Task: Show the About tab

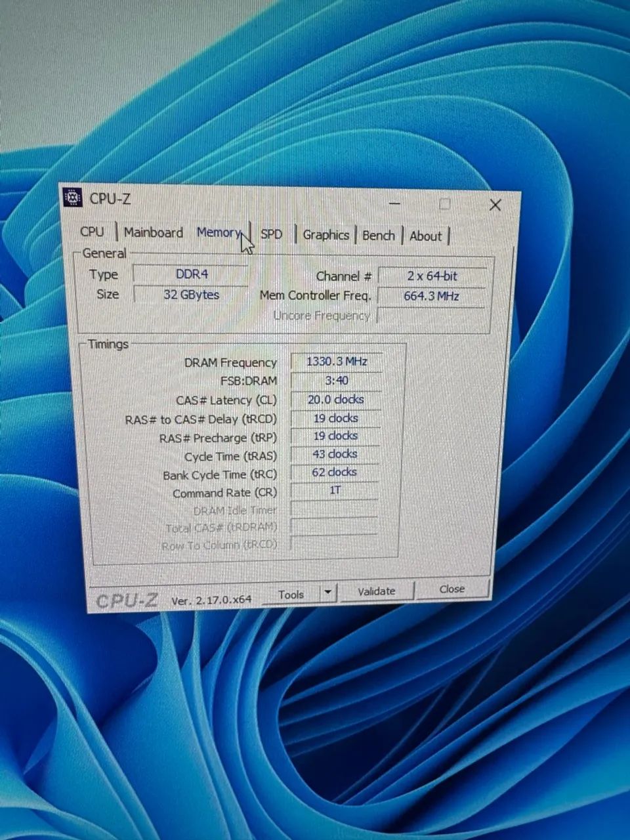Action: coord(426,236)
